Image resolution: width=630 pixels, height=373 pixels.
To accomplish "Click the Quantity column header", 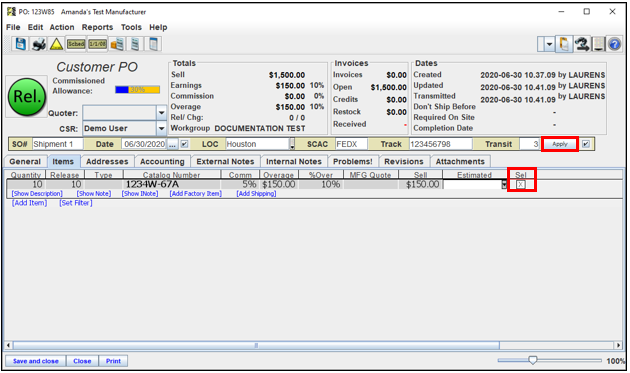I will (26, 175).
